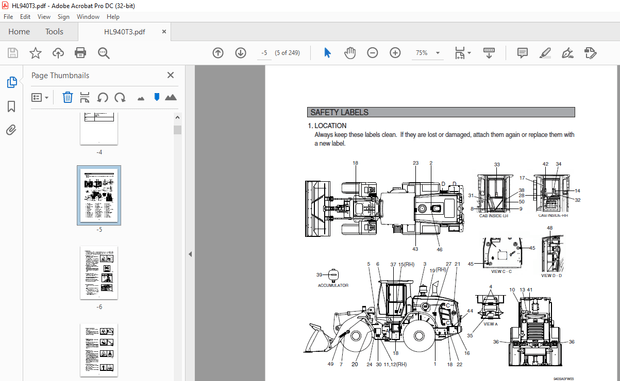
Task: Open thumbnails options dropdown menu
Action: click(40, 97)
